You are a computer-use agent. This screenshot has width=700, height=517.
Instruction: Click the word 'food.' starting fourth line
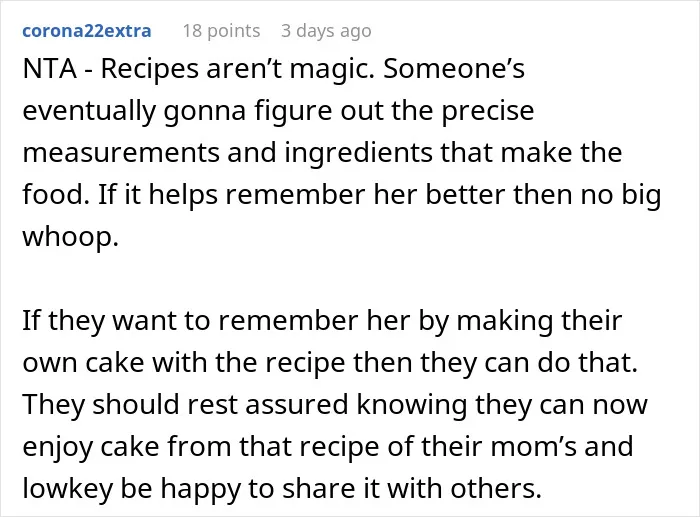point(56,195)
